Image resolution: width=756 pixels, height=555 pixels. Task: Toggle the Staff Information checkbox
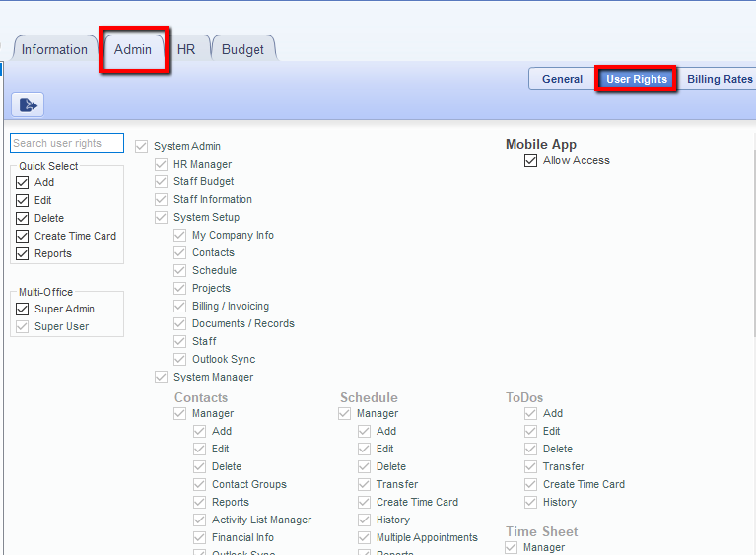tap(161, 200)
